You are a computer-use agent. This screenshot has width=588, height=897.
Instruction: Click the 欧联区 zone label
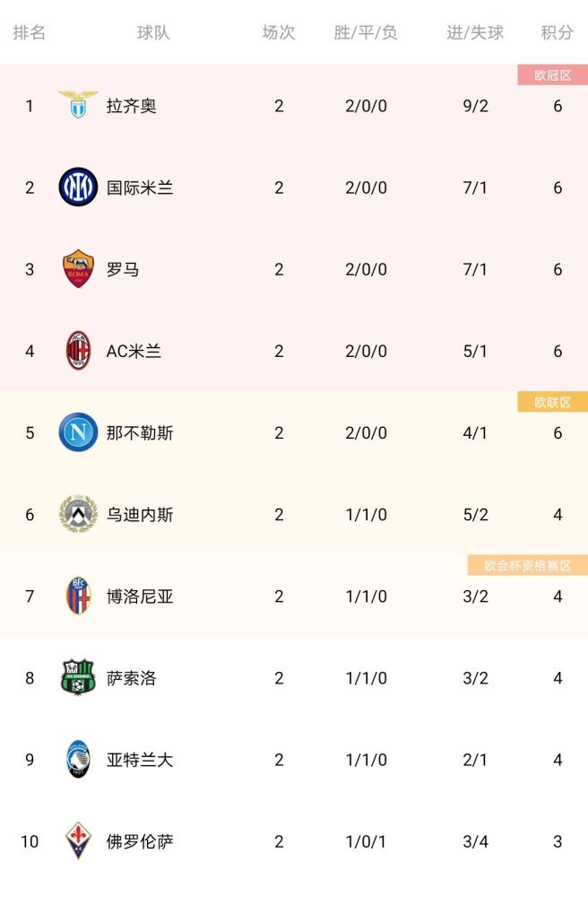pos(552,402)
